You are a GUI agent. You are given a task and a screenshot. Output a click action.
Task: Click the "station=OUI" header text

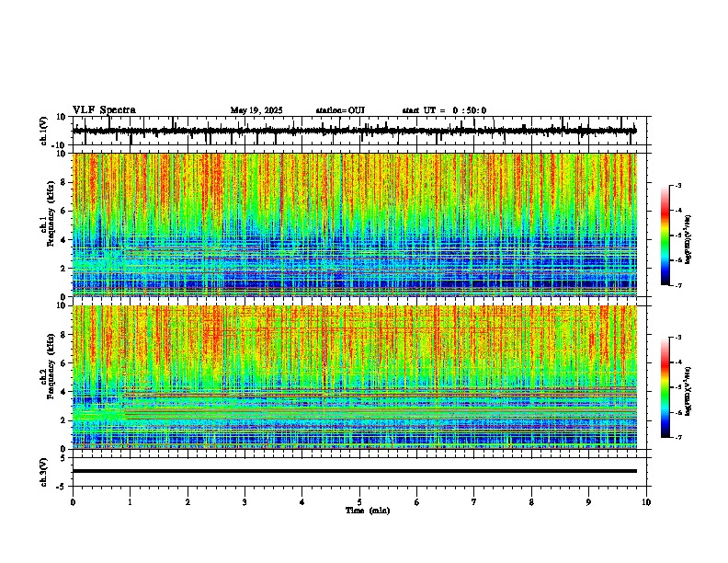340,110
